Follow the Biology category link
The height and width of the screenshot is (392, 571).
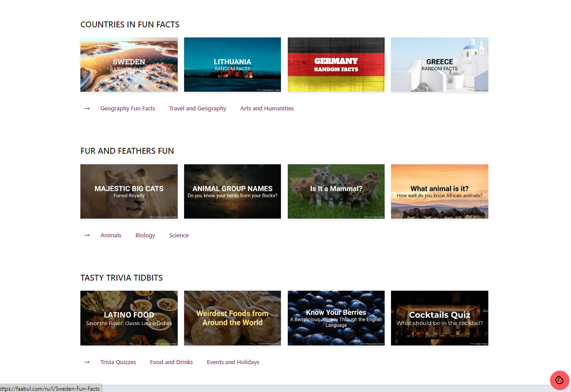click(145, 235)
